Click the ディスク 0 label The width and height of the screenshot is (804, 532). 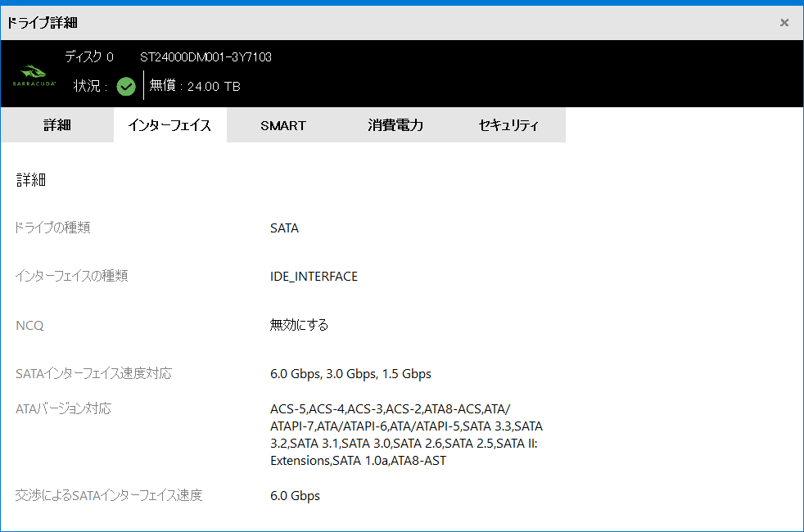pyautogui.click(x=88, y=57)
